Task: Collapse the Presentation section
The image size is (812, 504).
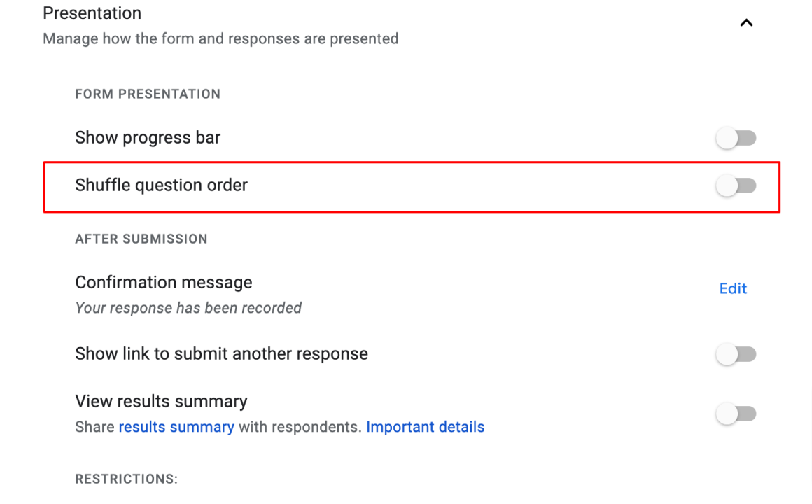Action: click(x=746, y=22)
